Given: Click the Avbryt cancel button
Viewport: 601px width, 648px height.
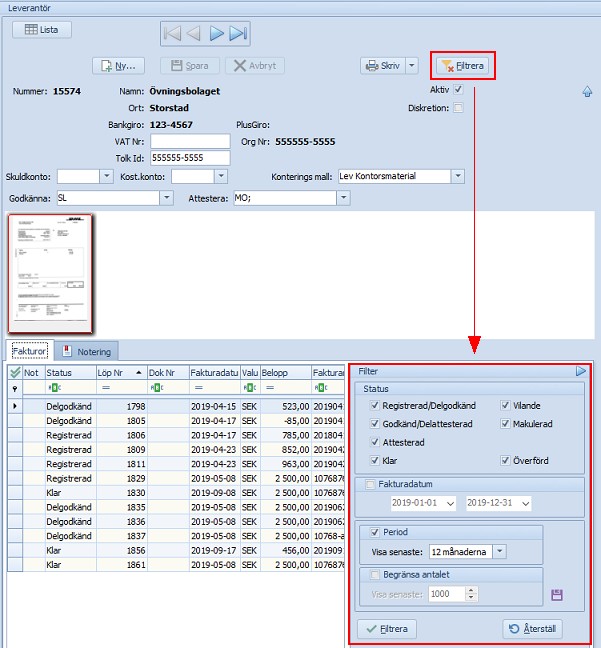Looking at the screenshot, I should pyautogui.click(x=255, y=66).
